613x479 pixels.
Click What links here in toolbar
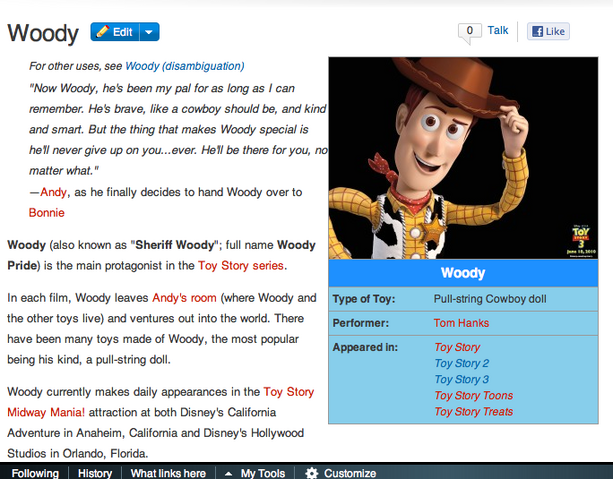[x=168, y=473]
